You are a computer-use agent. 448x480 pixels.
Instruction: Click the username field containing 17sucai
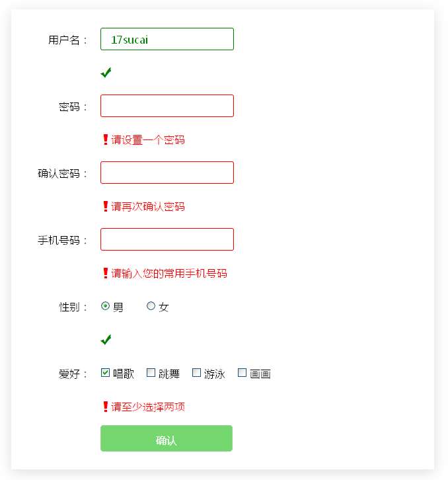[167, 39]
